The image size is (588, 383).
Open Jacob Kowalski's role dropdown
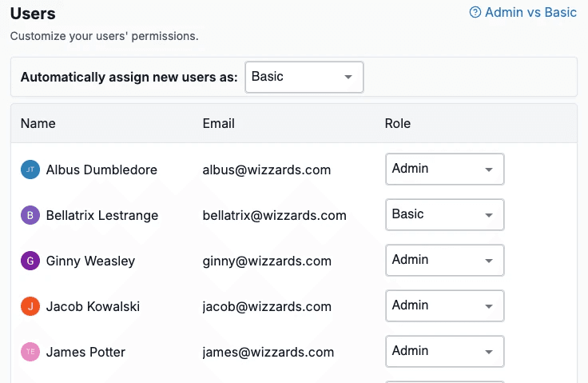(444, 305)
